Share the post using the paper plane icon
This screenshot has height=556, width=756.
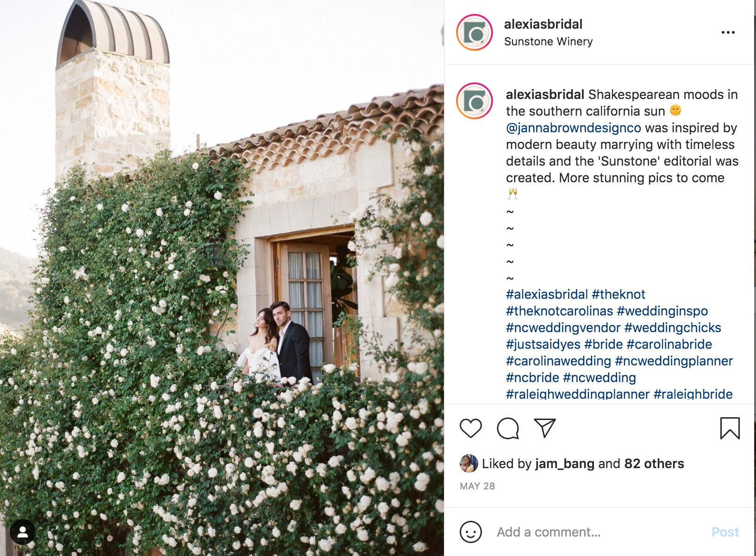tap(544, 428)
